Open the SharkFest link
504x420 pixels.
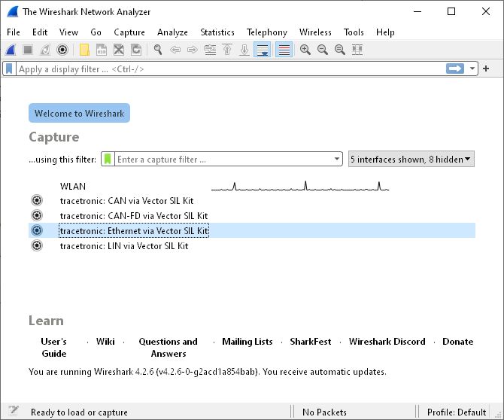(311, 342)
